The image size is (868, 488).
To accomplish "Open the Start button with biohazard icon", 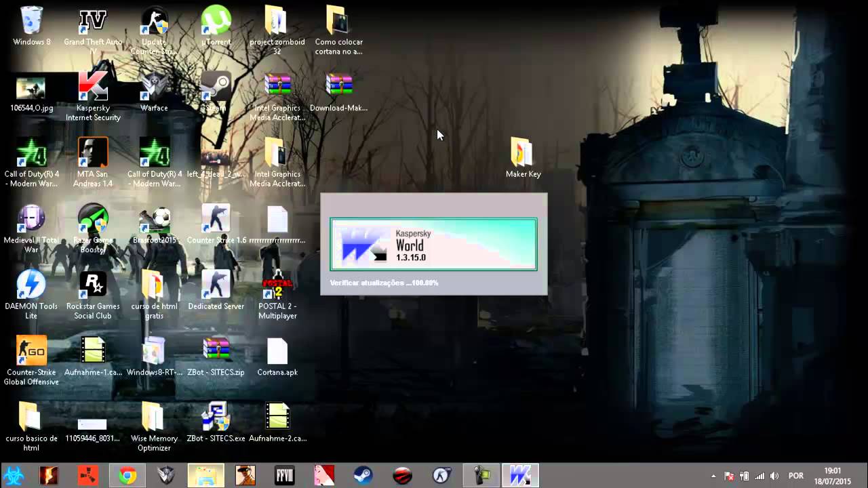I will coord(13,476).
